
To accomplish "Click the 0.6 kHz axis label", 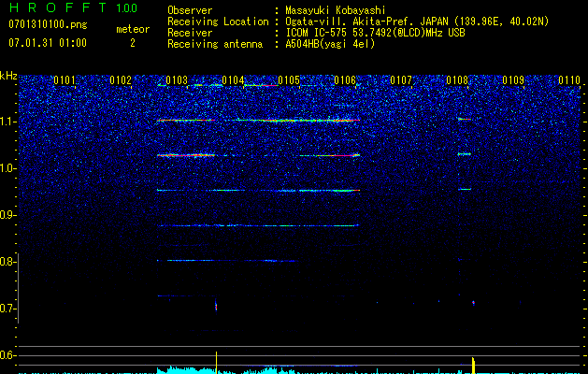I will coord(7,355).
